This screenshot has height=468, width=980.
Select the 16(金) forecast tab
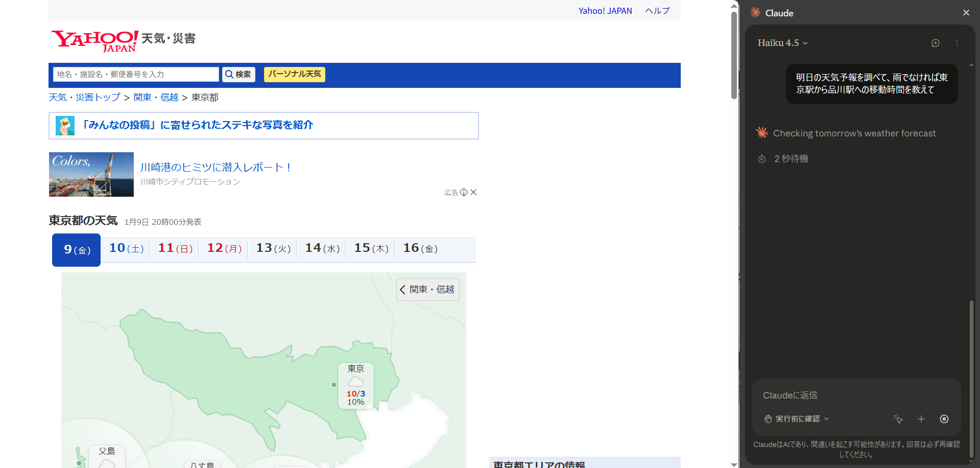pyautogui.click(x=420, y=248)
